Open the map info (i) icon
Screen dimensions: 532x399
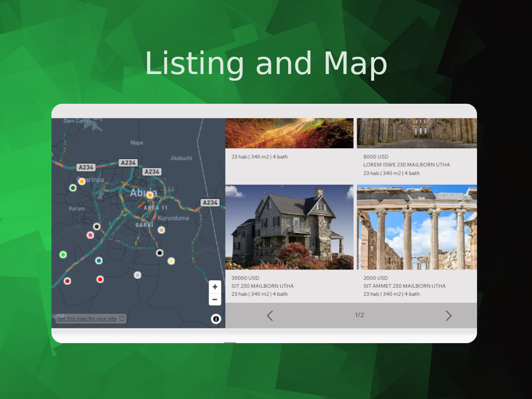pos(216,319)
